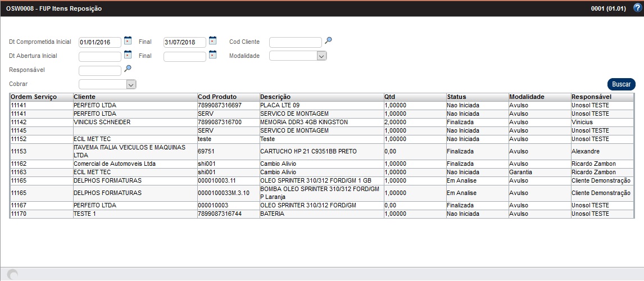Click the Dt Comprometida Final date field
This screenshot has width=644, height=281.
184,42
